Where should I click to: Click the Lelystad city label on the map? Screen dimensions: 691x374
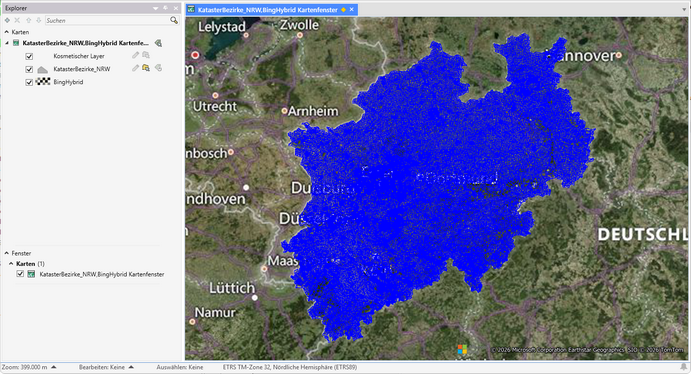point(222,27)
